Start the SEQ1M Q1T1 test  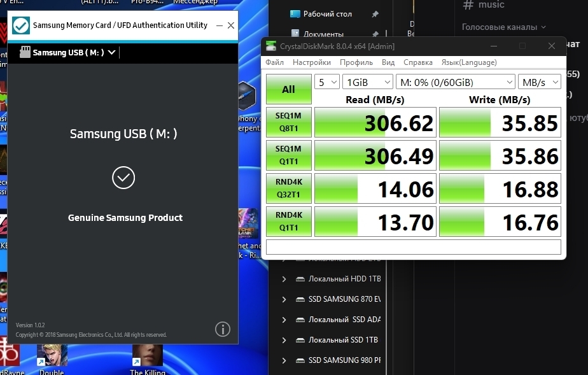tap(288, 155)
